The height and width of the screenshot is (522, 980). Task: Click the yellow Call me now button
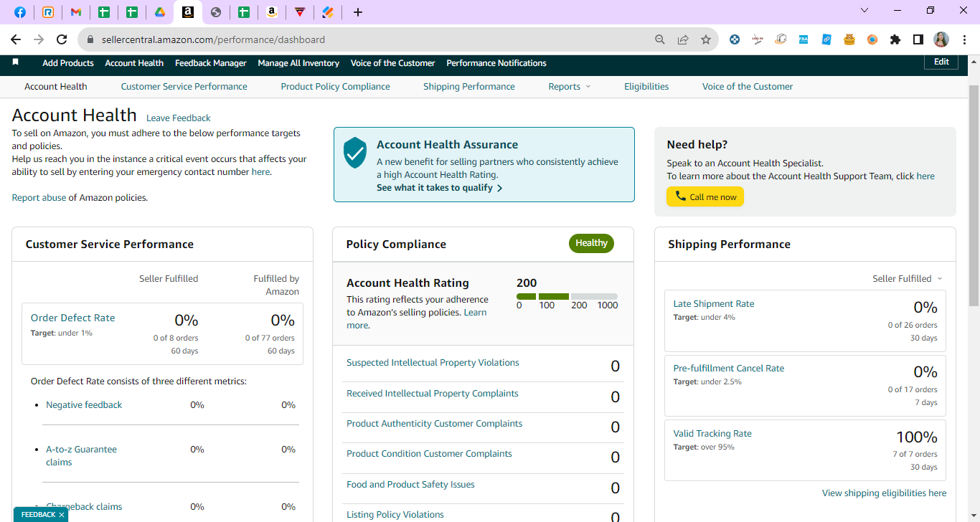click(705, 196)
